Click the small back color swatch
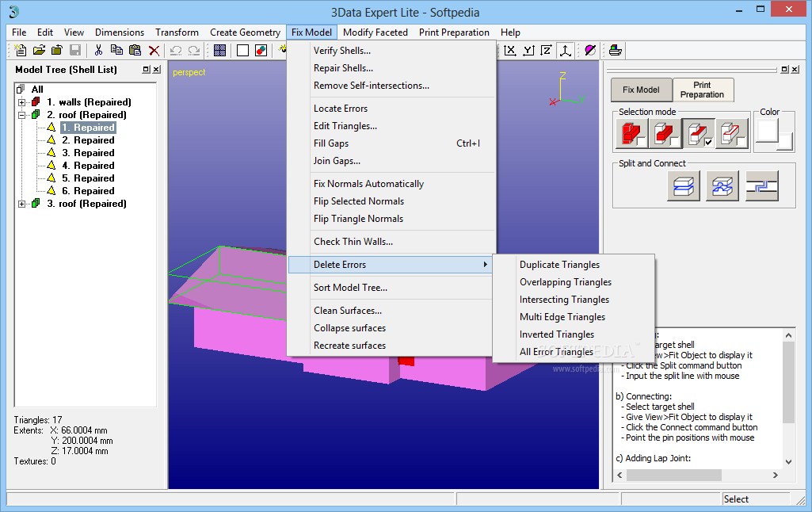Image resolution: width=812 pixels, height=512 pixels. (x=785, y=141)
